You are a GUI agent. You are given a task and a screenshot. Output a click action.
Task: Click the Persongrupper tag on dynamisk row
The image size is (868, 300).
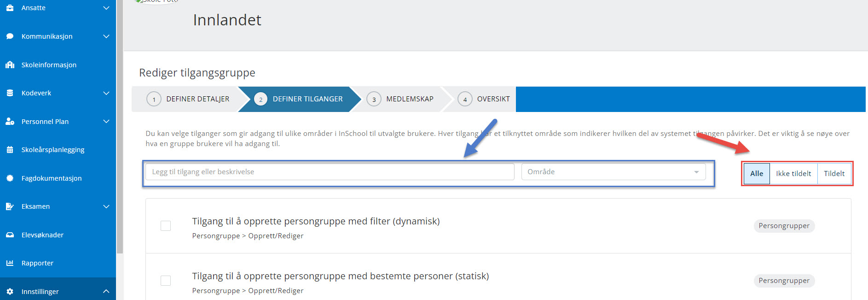784,226
